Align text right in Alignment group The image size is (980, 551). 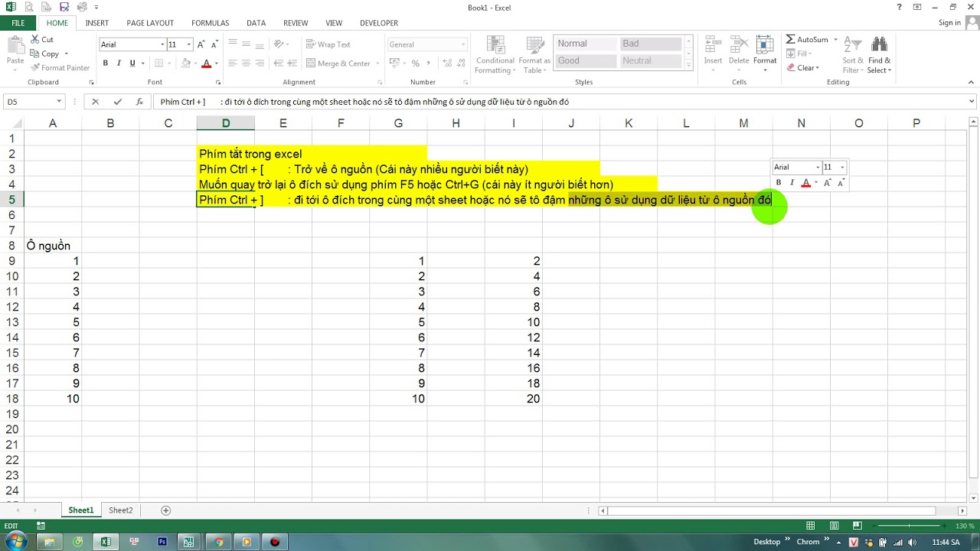pos(260,64)
